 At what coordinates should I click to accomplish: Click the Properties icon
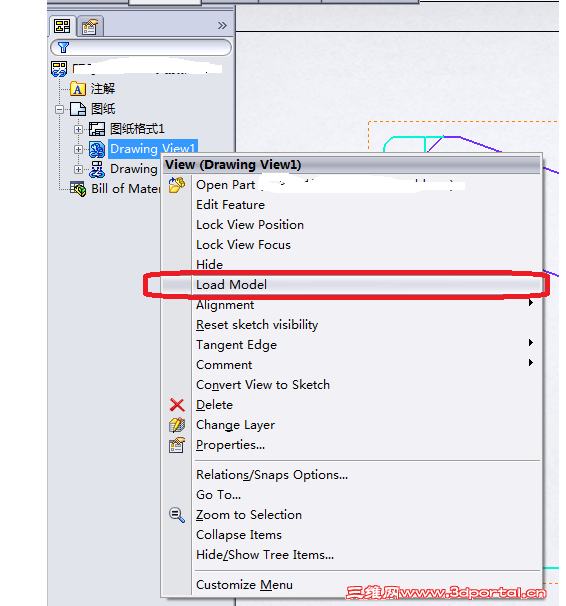[x=177, y=445]
